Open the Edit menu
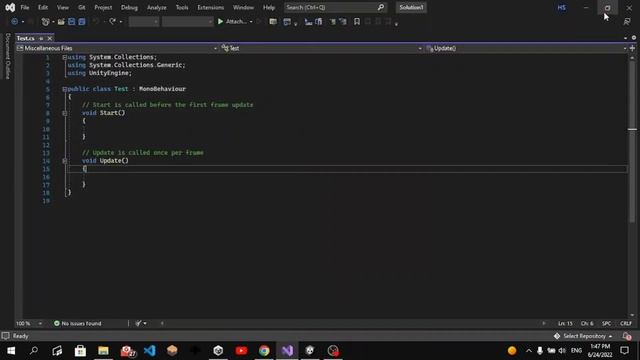The height and width of the screenshot is (360, 640). click(x=43, y=7)
